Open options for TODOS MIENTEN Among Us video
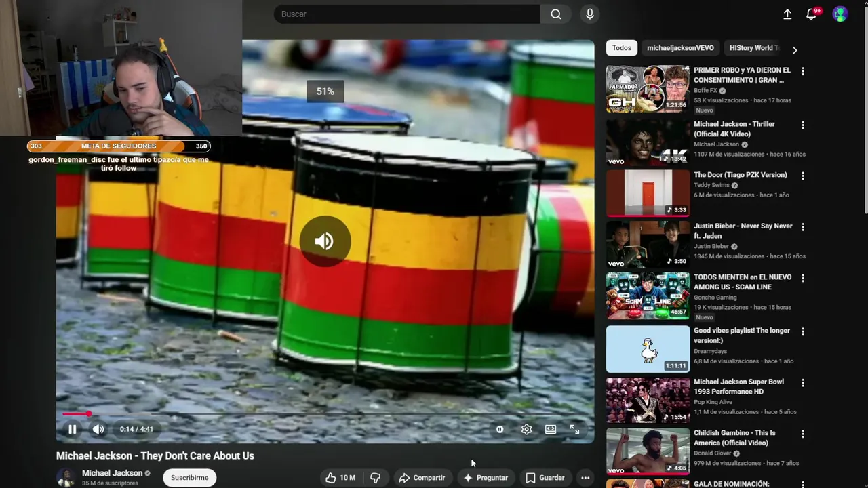The height and width of the screenshot is (488, 868). coord(803,279)
